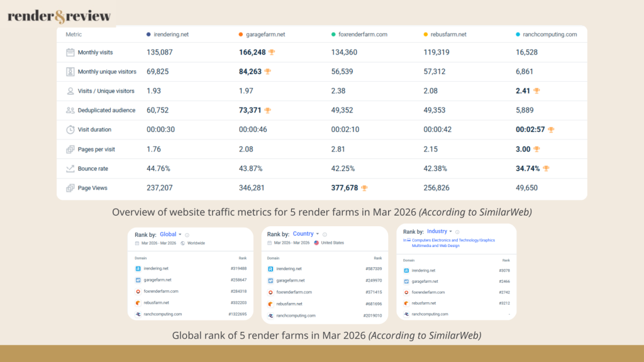Click the green foxrenderfarm.com color dot

[333, 35]
